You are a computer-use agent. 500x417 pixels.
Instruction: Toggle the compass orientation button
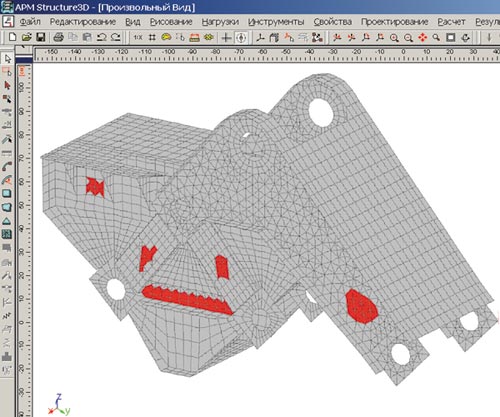[241, 38]
